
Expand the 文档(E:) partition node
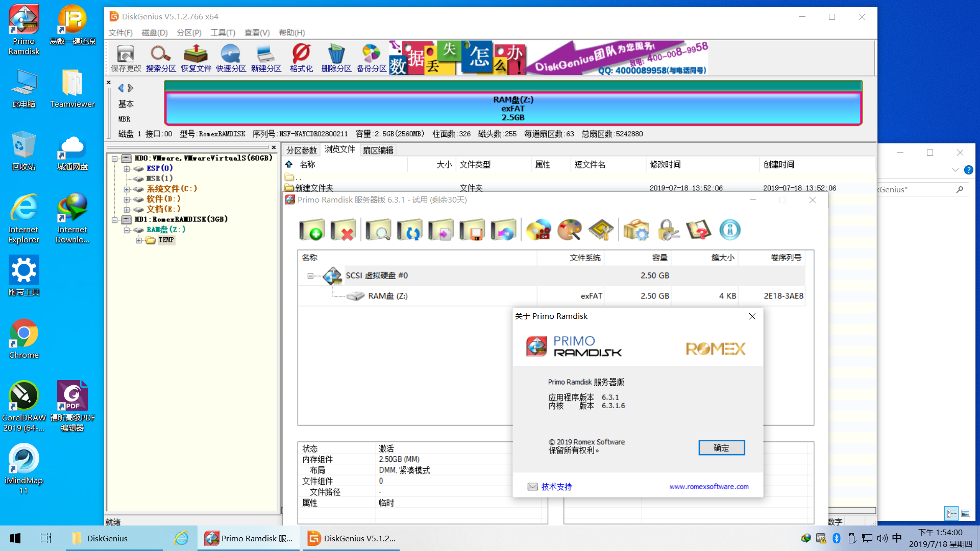point(127,209)
